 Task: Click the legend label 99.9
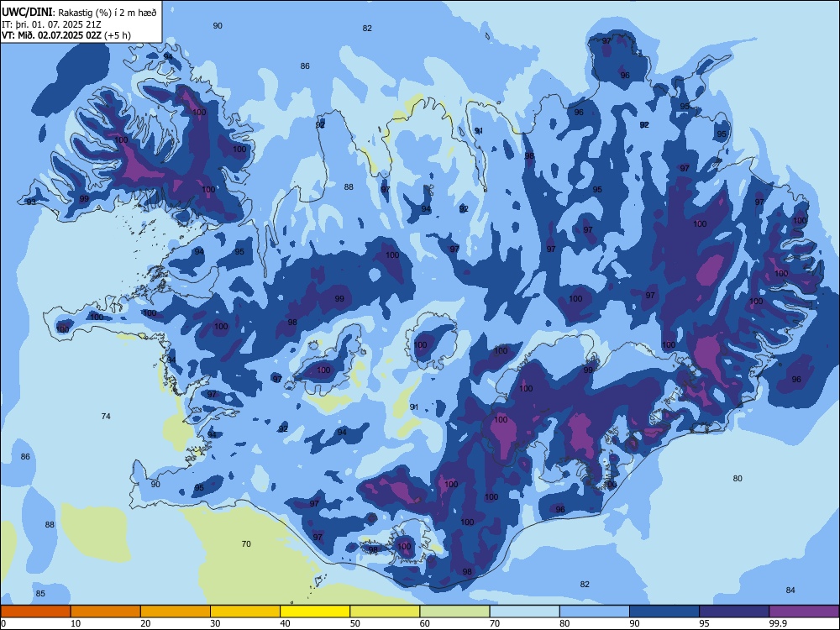pos(777,623)
